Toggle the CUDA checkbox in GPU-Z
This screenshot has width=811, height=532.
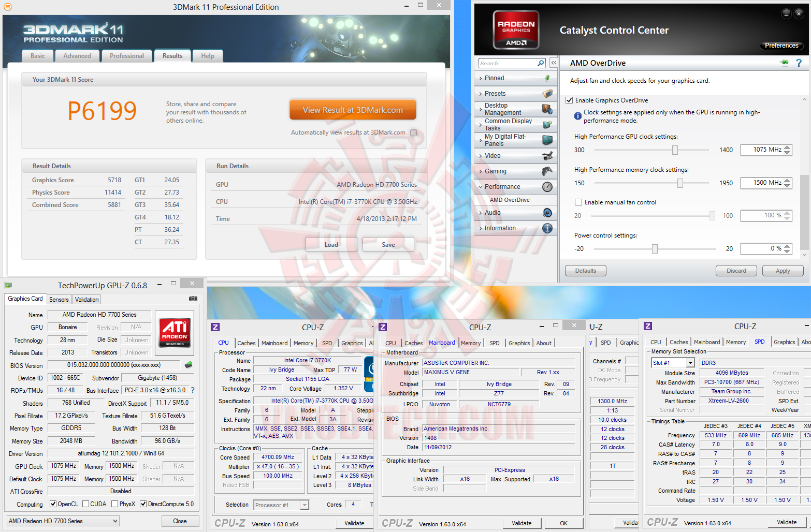point(85,504)
